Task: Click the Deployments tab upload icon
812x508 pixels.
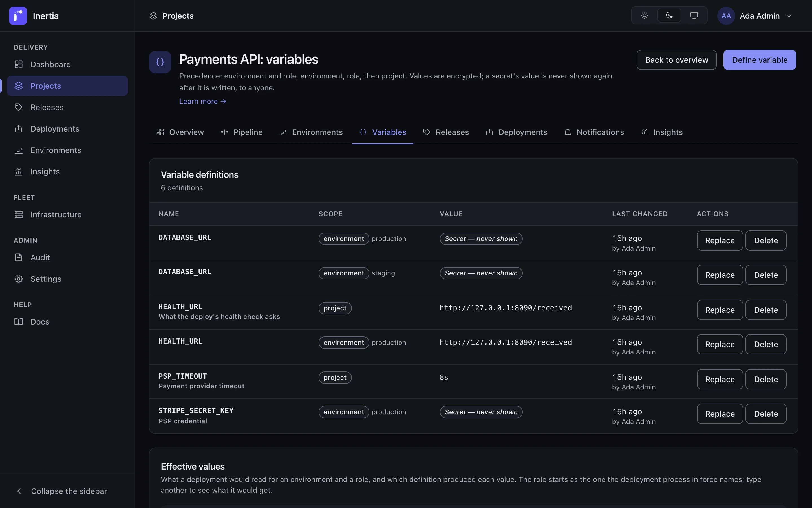Action: (489, 132)
